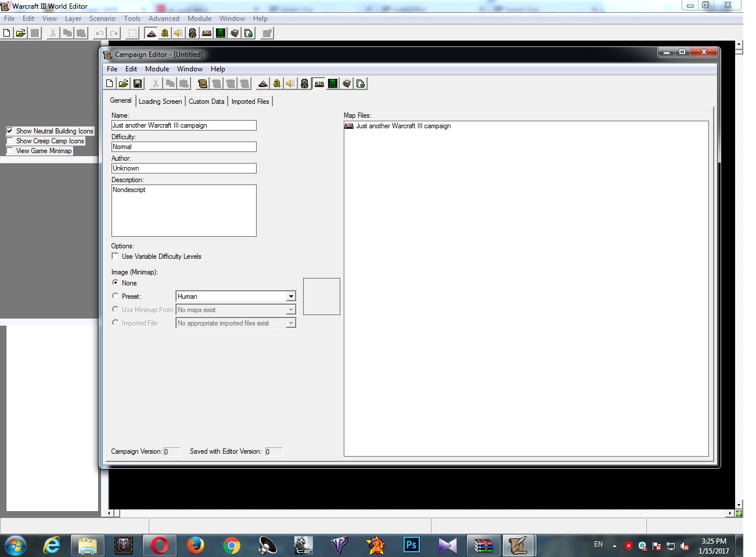Click vertical scrollbar down arrow in World Editor

[739, 505]
